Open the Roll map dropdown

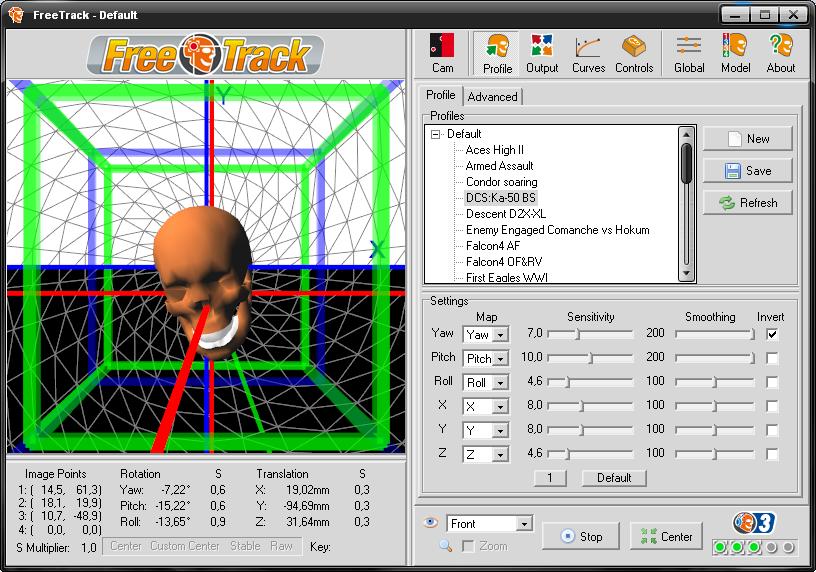click(x=500, y=383)
